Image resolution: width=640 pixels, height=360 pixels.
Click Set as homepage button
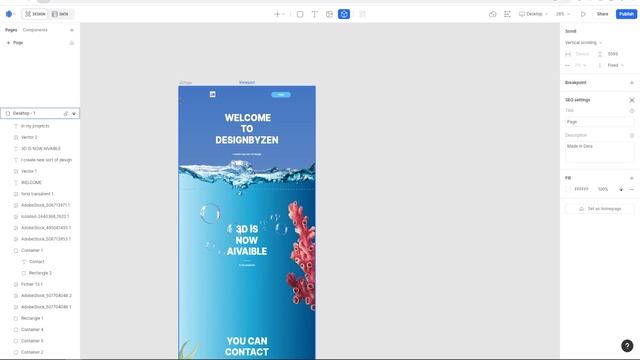[x=600, y=209]
